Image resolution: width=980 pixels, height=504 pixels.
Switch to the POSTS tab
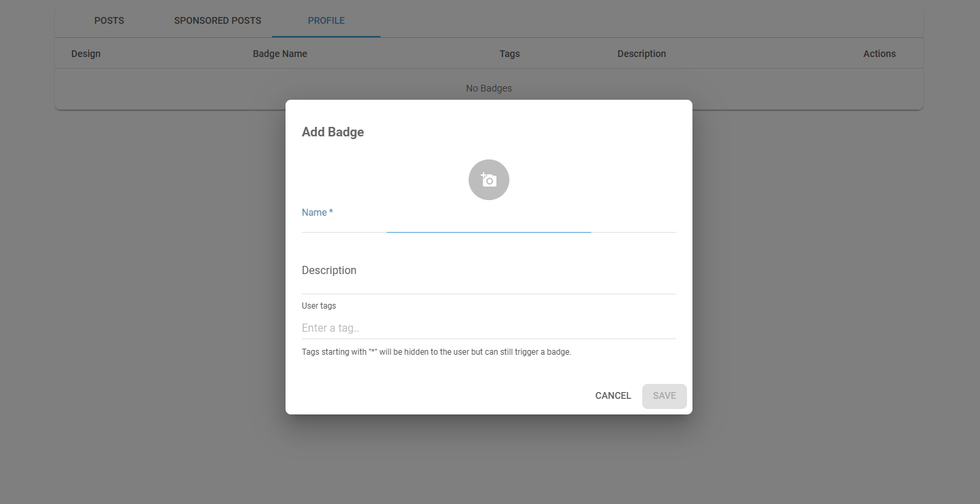click(x=109, y=21)
